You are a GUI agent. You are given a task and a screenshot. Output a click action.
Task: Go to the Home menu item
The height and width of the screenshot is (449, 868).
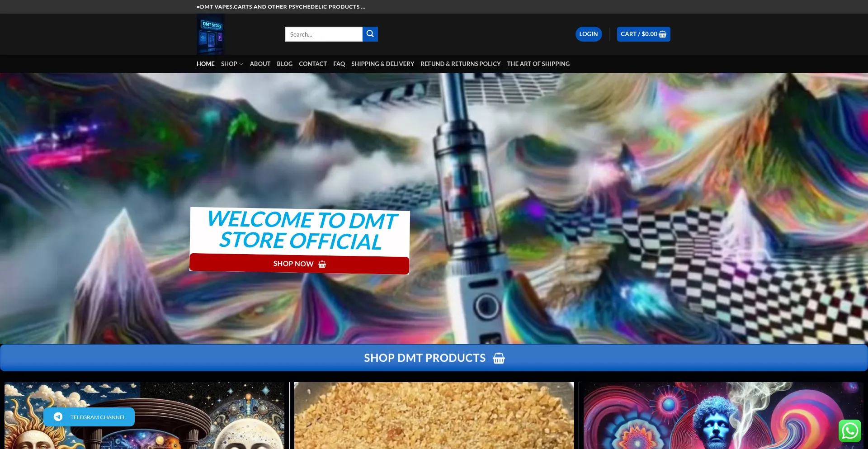[x=206, y=64]
